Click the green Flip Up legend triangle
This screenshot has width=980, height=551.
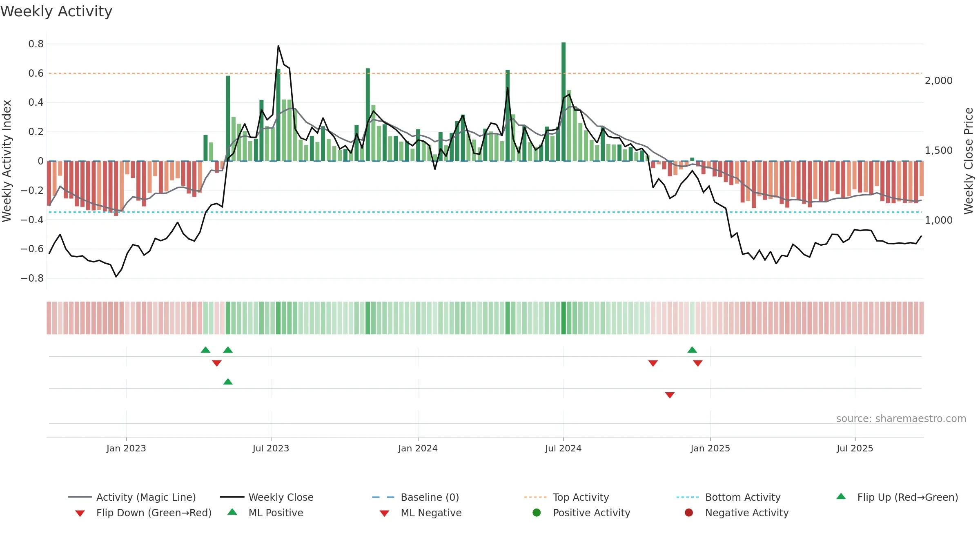click(841, 496)
